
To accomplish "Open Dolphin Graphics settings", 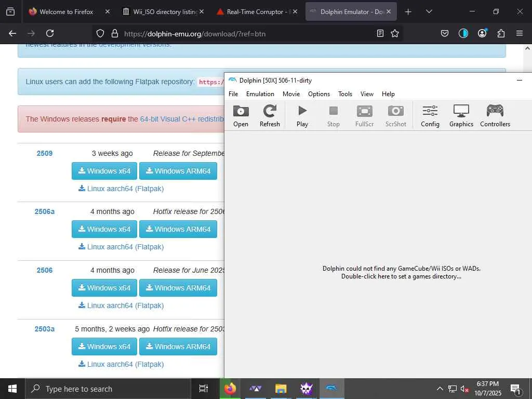I will pyautogui.click(x=461, y=116).
